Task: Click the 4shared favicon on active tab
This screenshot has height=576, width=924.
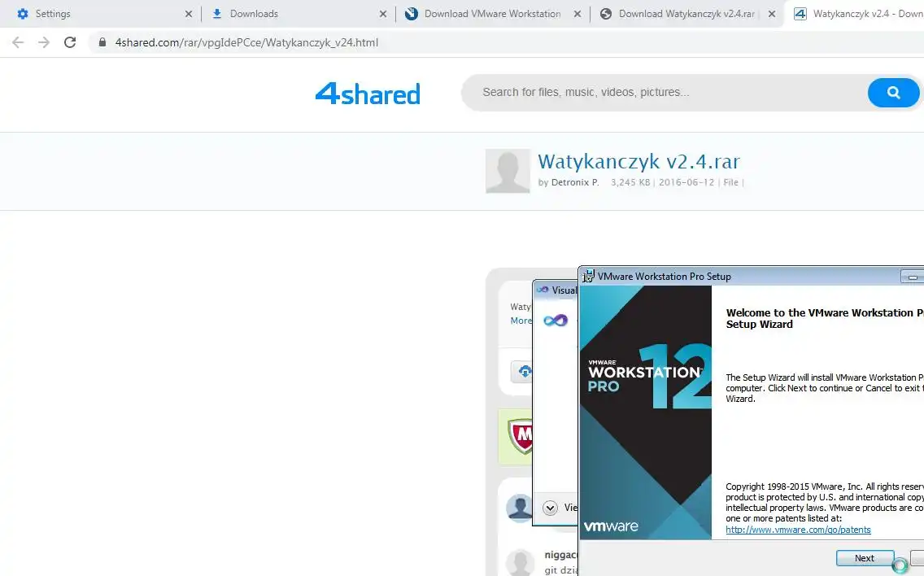Action: pyautogui.click(x=800, y=14)
